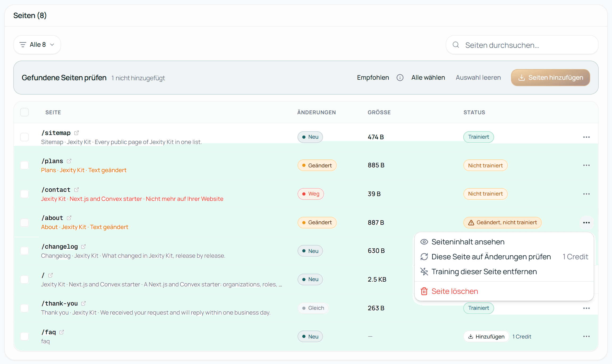The height and width of the screenshot is (364, 612).
Task: Check the /faq row checkbox
Action: 24,336
